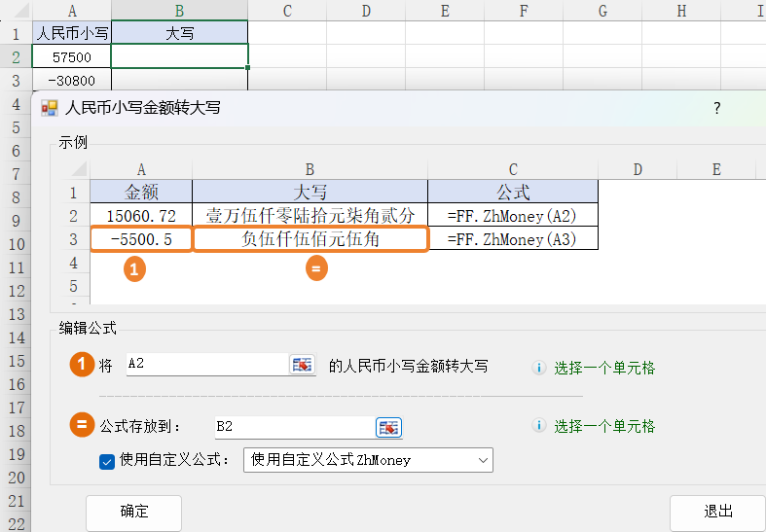The image size is (766, 532).
Task: Open the 使用自定义公式ZhMoney dropdown
Action: [x=368, y=460]
